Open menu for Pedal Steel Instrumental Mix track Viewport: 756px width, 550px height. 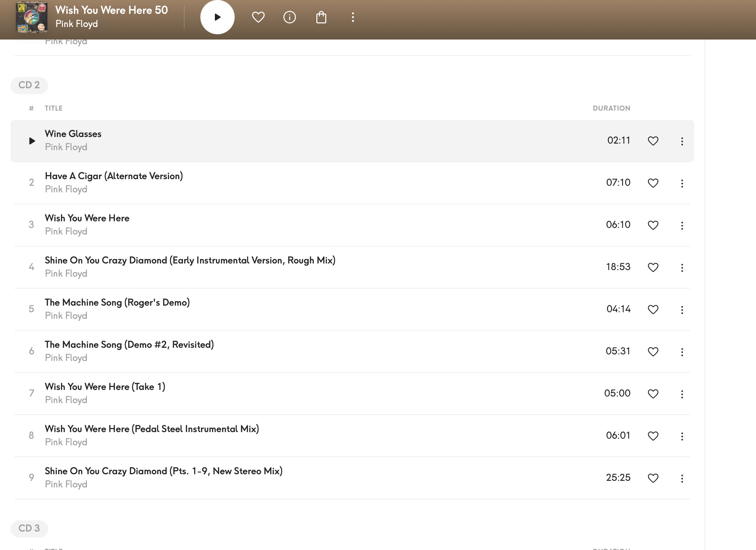(x=682, y=436)
